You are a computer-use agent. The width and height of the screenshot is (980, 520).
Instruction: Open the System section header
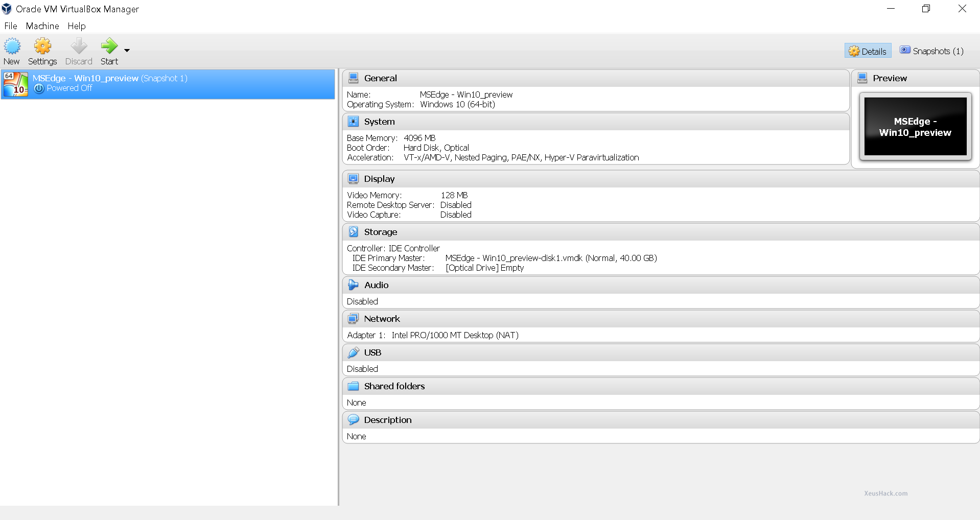click(x=596, y=122)
